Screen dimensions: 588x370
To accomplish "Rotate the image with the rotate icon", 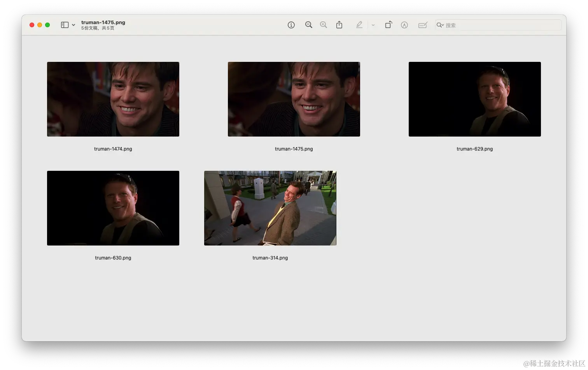I will (388, 25).
